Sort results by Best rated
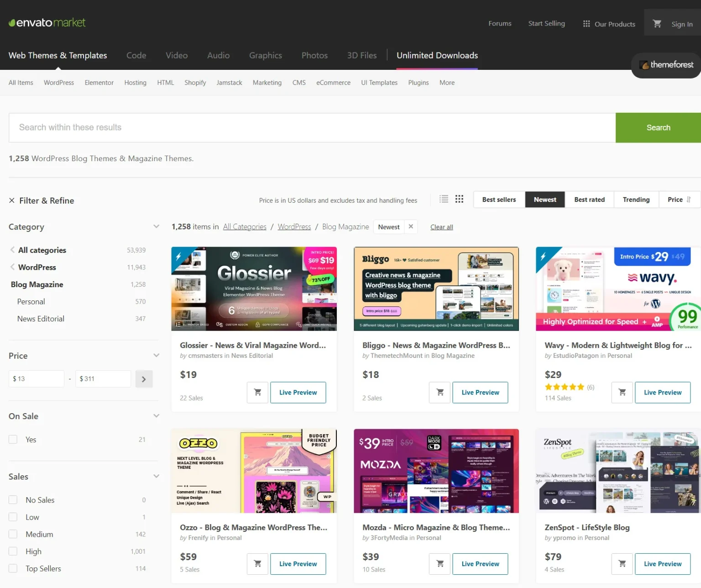This screenshot has height=588, width=701. [x=589, y=199]
